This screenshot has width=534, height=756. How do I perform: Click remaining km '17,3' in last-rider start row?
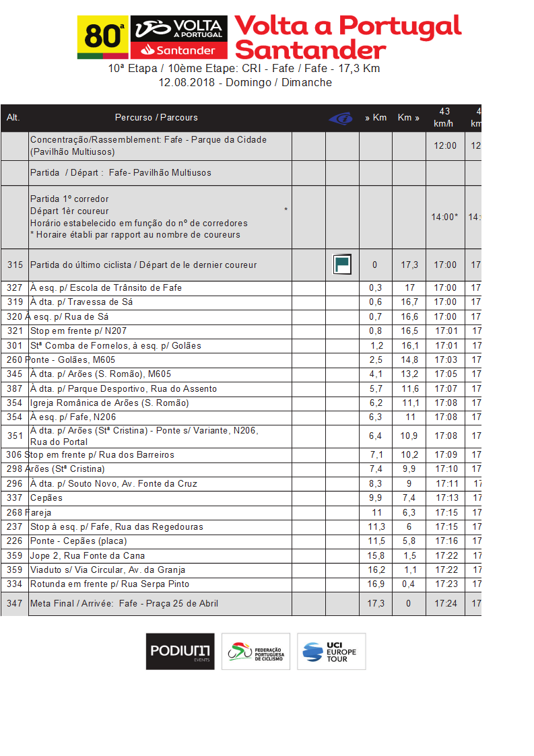tap(409, 265)
